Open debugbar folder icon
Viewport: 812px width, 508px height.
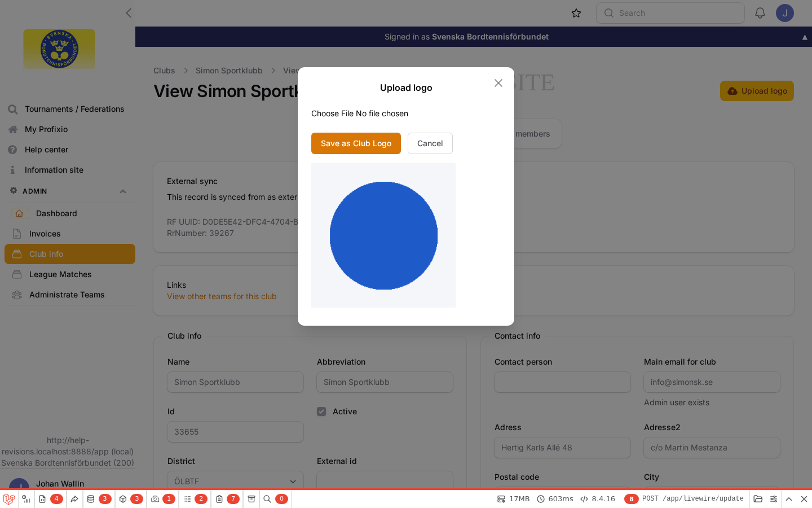[x=758, y=499]
